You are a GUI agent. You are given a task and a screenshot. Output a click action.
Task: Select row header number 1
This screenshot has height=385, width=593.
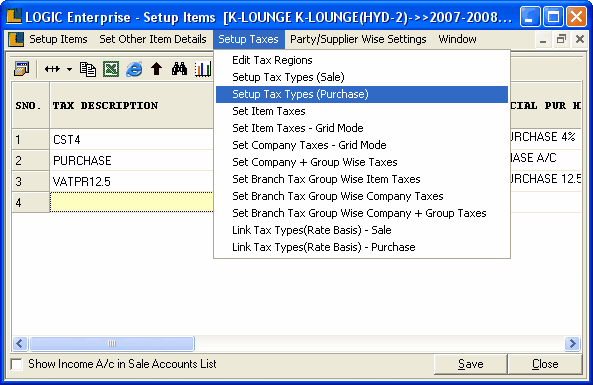[x=30, y=140]
